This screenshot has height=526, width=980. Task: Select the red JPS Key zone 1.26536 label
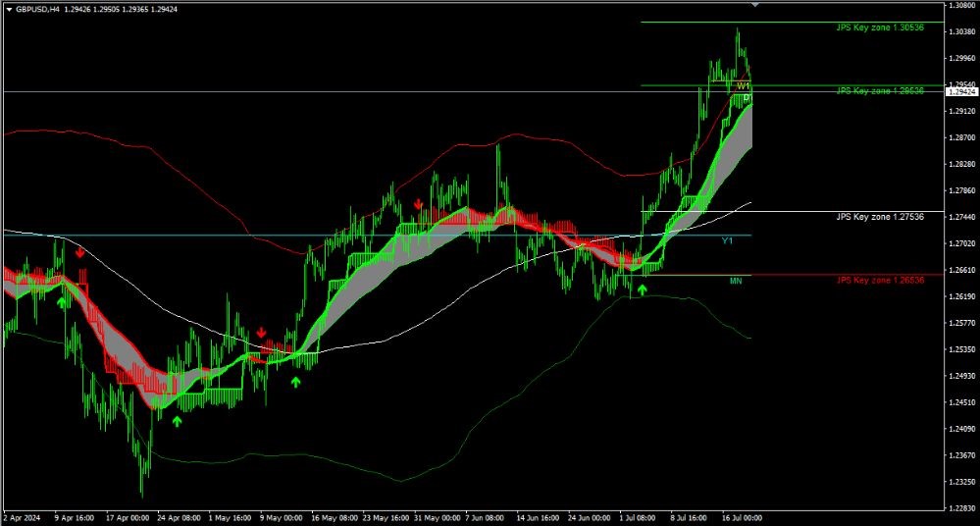click(880, 280)
